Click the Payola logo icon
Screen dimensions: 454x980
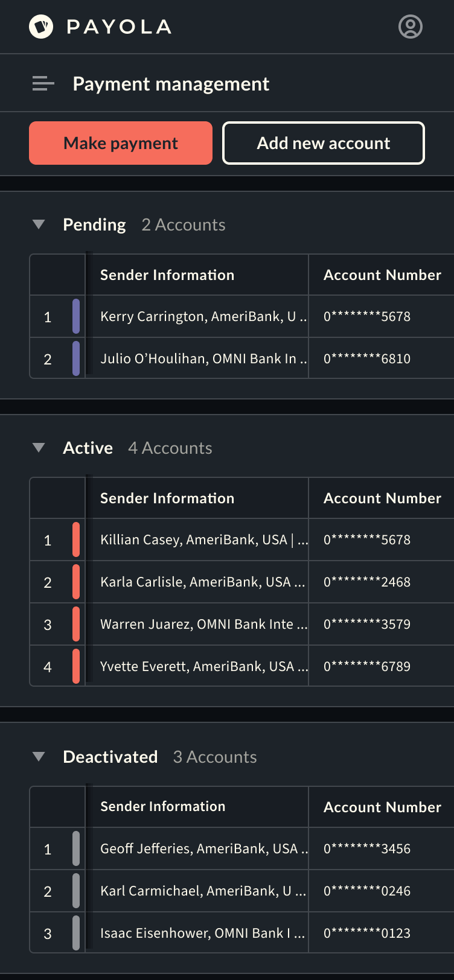[x=41, y=27]
